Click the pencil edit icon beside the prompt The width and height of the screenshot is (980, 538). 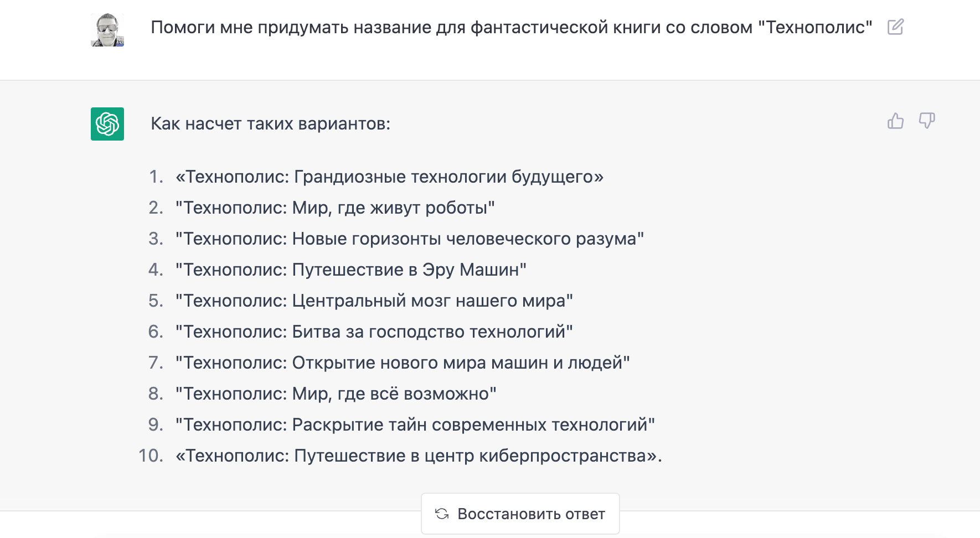click(895, 27)
